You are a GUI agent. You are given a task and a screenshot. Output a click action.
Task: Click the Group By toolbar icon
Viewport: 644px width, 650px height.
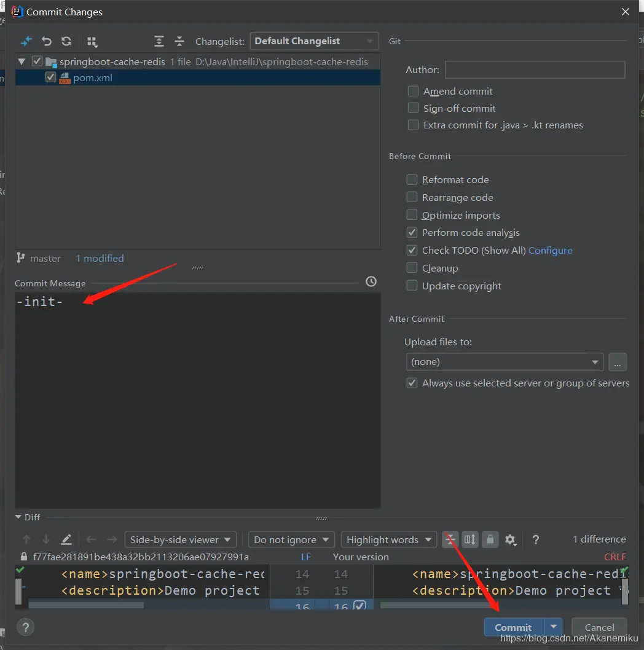click(92, 41)
